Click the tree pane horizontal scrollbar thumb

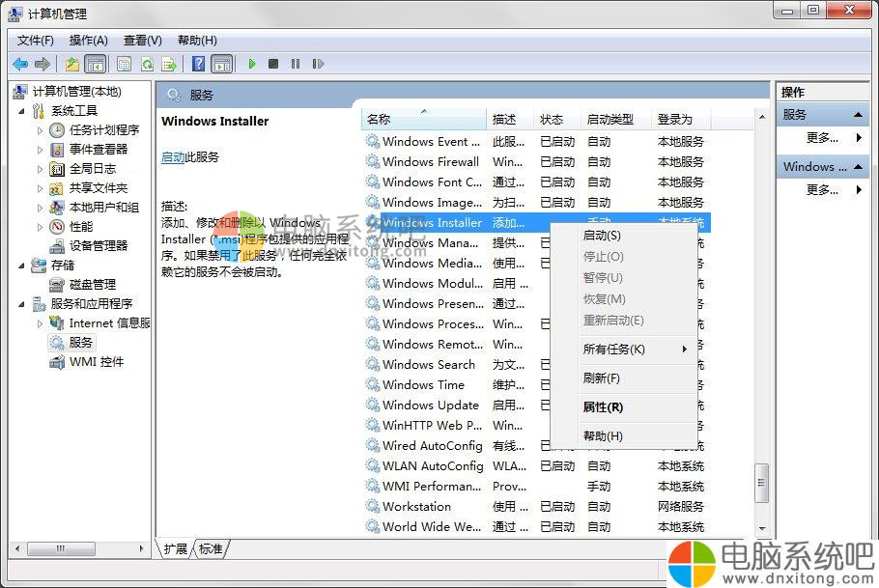[x=61, y=548]
